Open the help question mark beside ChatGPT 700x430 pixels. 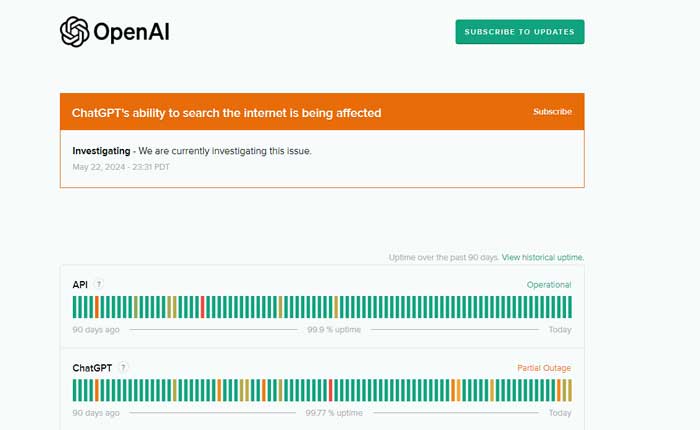(123, 368)
